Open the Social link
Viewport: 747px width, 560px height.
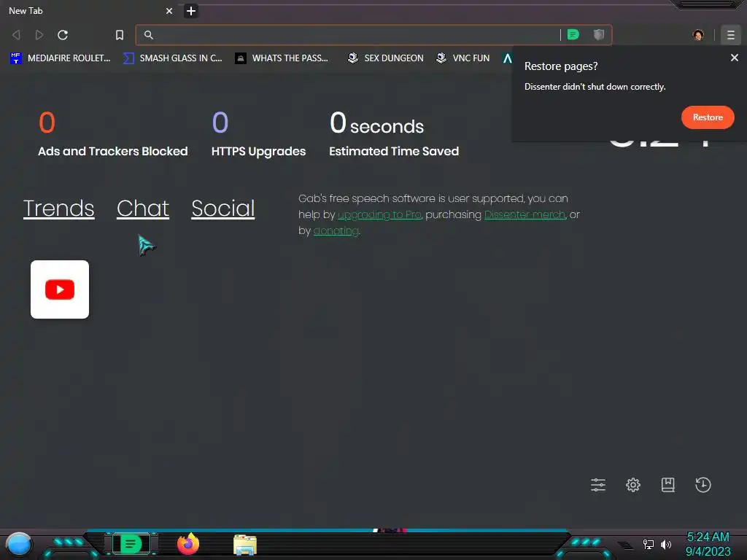tap(223, 209)
